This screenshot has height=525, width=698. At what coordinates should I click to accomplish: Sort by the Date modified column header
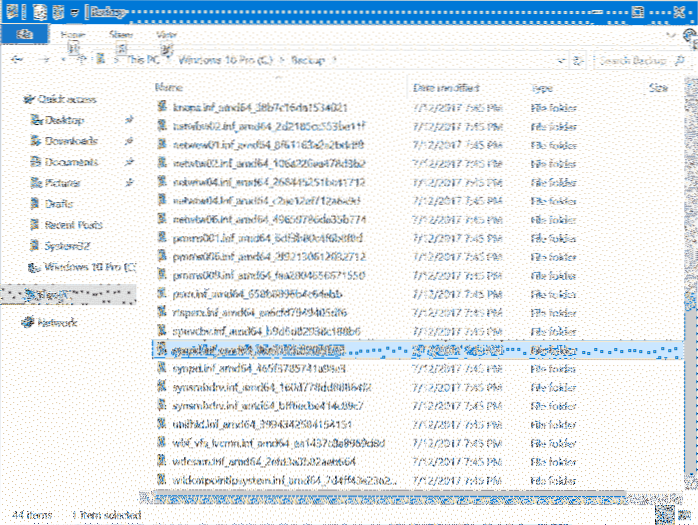[446, 88]
